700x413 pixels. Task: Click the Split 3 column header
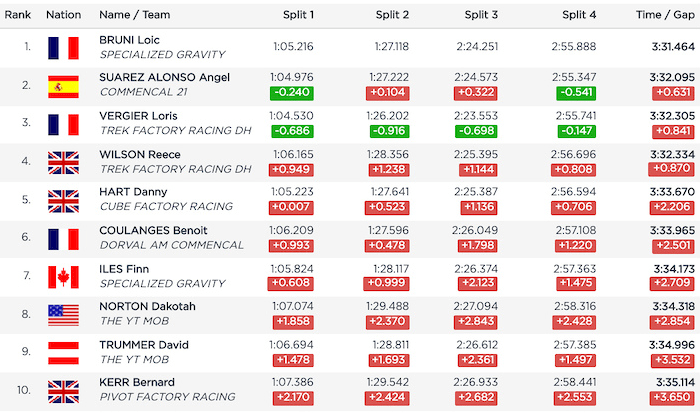pyautogui.click(x=483, y=15)
